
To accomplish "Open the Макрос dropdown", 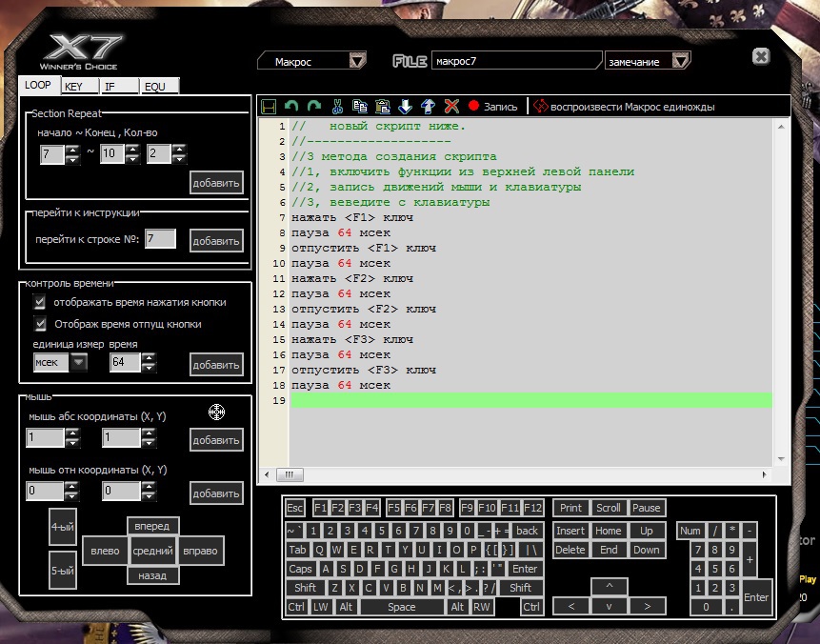I will (x=311, y=61).
